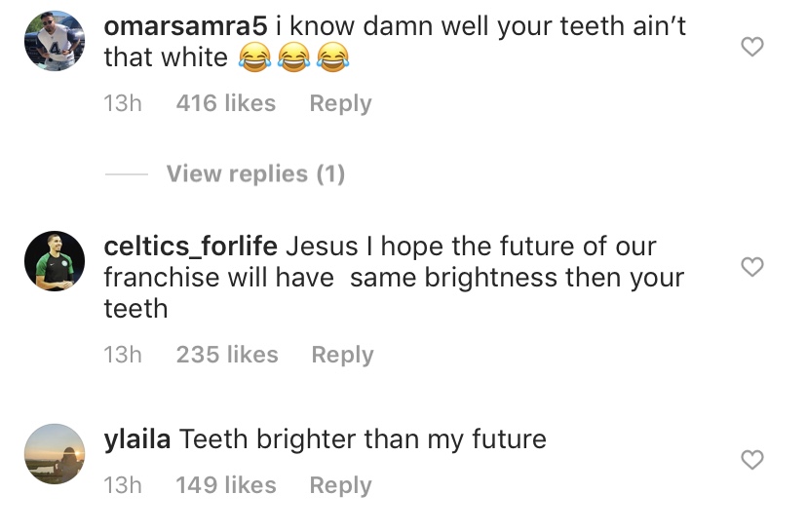Open celtics_forlife's profile avatar
This screenshot has height=532, width=807.
pyautogui.click(x=55, y=261)
